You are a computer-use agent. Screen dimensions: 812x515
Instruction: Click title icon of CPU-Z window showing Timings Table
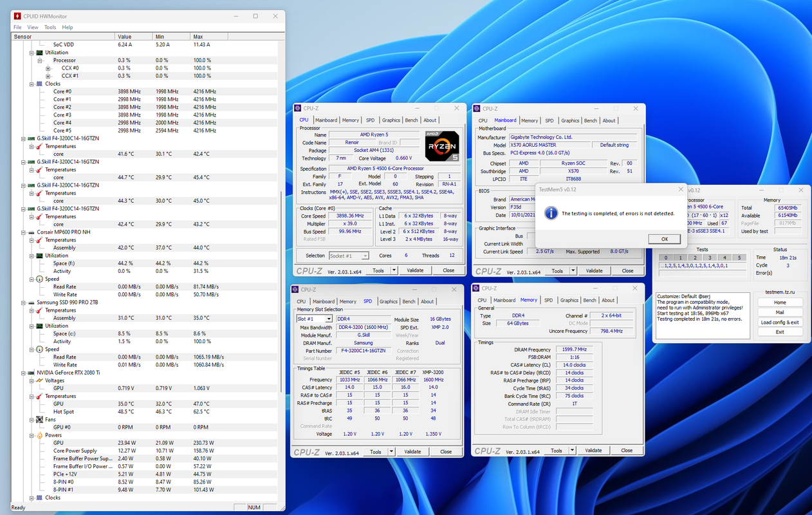tap(296, 290)
